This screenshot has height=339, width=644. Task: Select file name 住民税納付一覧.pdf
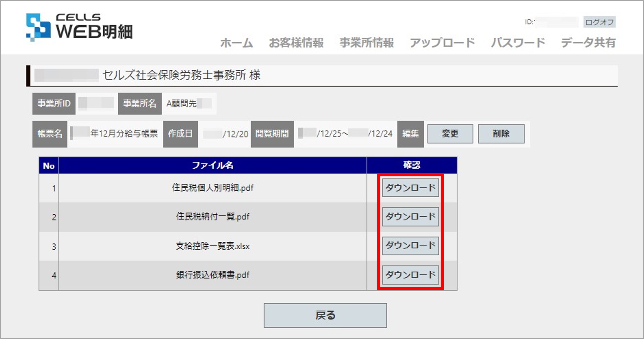(x=213, y=217)
